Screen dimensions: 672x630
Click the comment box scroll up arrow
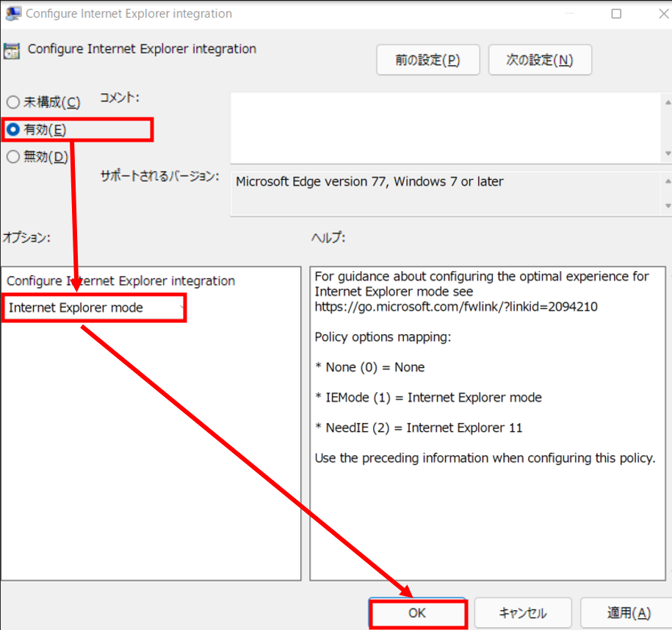click(x=668, y=102)
